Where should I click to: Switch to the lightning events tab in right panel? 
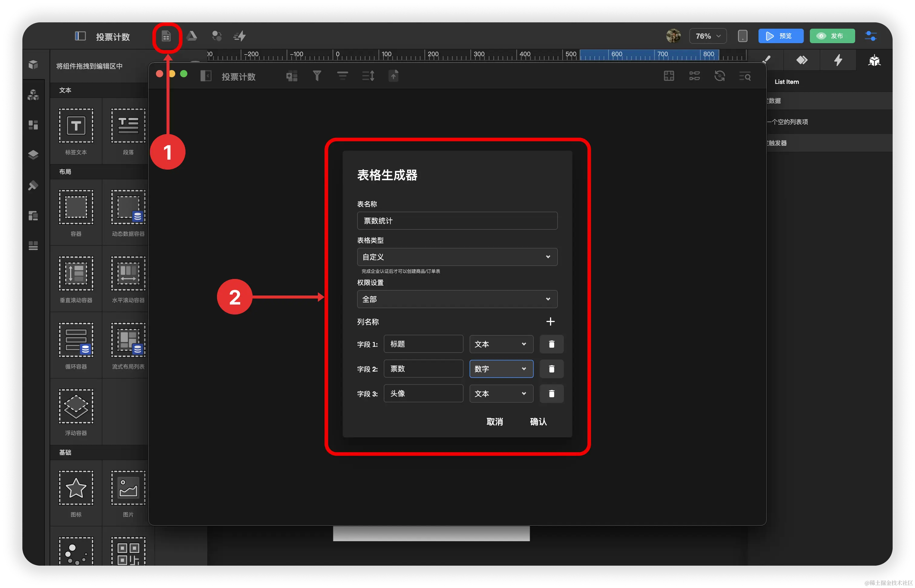(838, 60)
